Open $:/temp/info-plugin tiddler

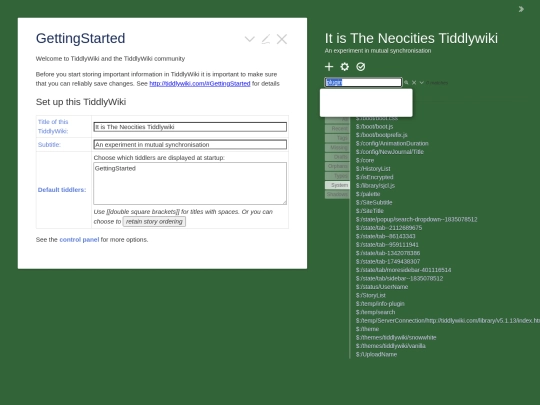[380, 304]
